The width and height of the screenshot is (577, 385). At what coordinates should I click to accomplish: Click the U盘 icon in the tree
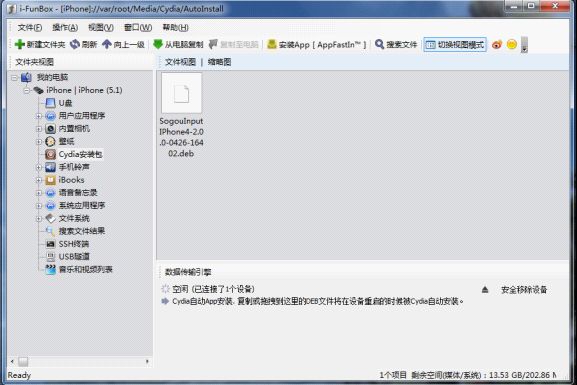[50, 103]
